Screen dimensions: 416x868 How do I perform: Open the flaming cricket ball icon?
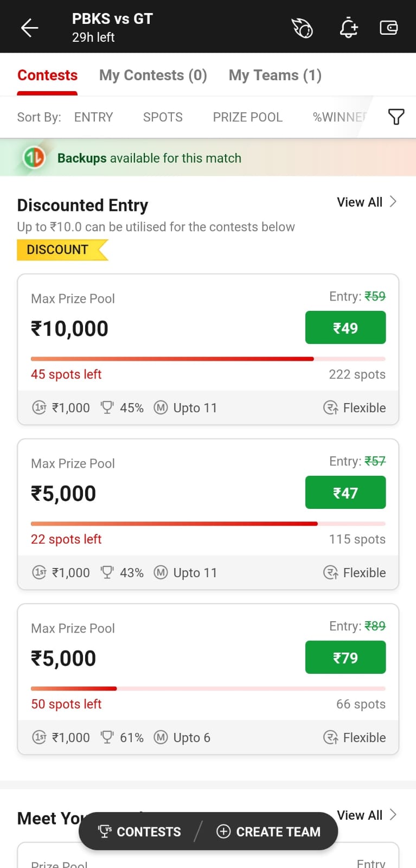(302, 28)
